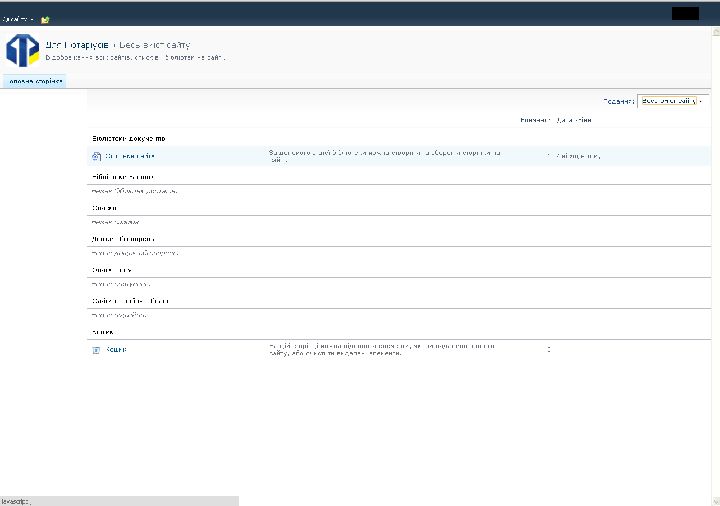
Task: Click the Recycle Bin icon in bottom row
Action: pyautogui.click(x=96, y=350)
